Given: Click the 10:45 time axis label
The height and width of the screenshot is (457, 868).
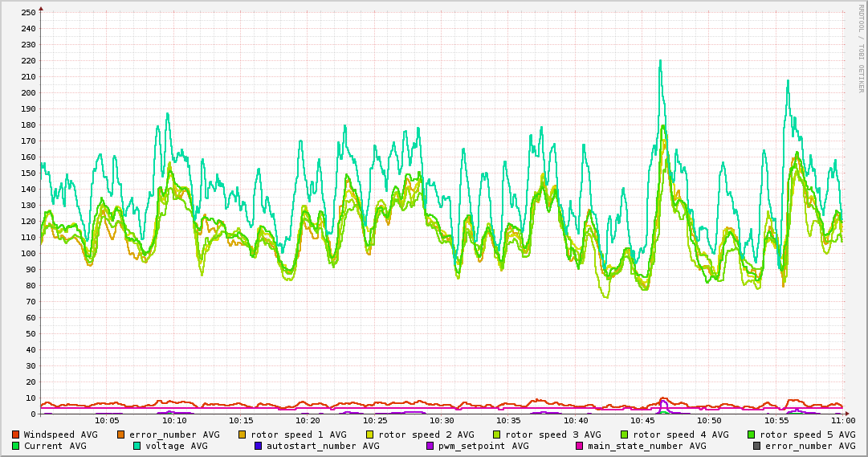Looking at the screenshot, I should [642, 420].
